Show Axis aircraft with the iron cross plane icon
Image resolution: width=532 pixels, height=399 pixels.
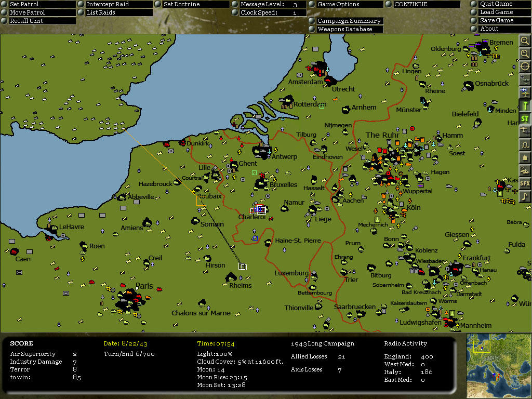pos(525,79)
